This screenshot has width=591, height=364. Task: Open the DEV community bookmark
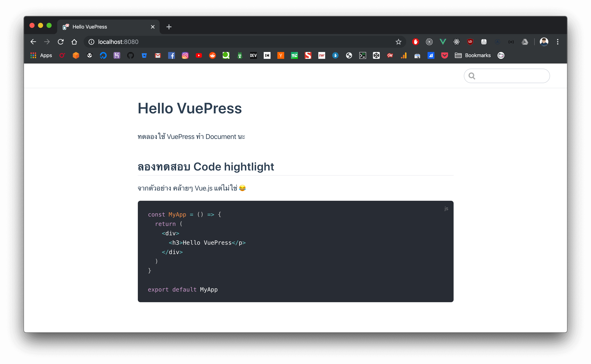253,55
